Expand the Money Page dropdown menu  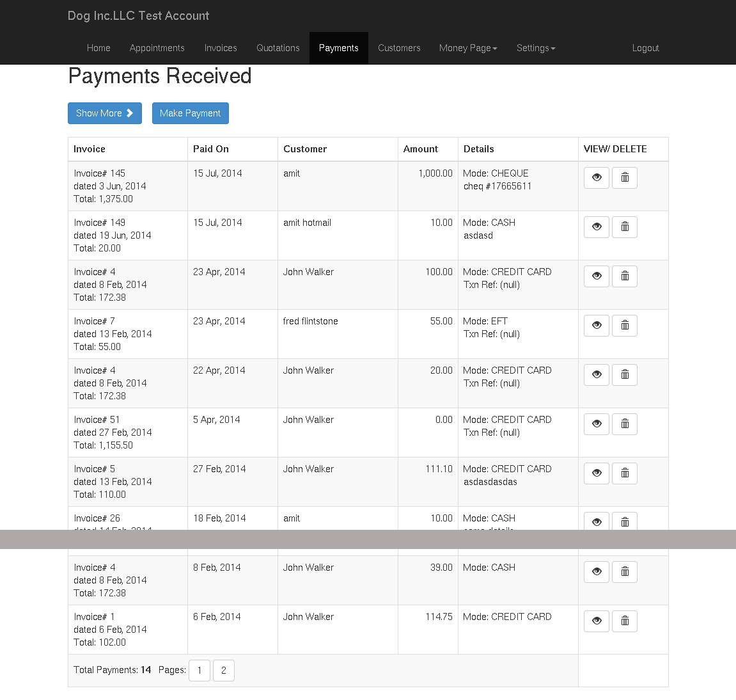[468, 48]
